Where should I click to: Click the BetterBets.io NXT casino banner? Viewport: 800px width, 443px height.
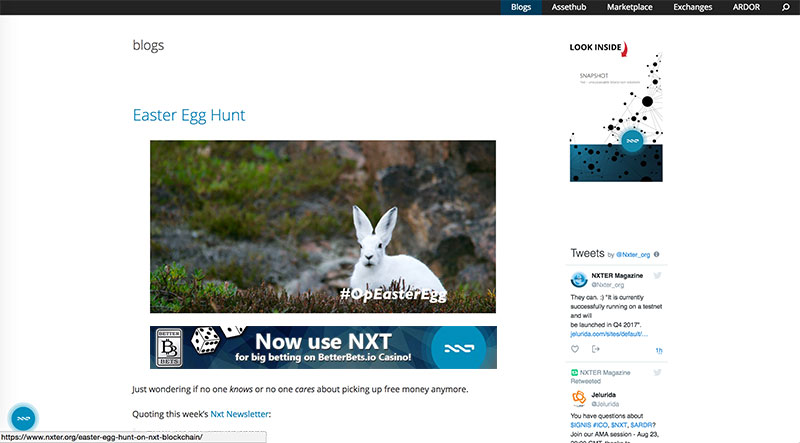pyautogui.click(x=323, y=348)
